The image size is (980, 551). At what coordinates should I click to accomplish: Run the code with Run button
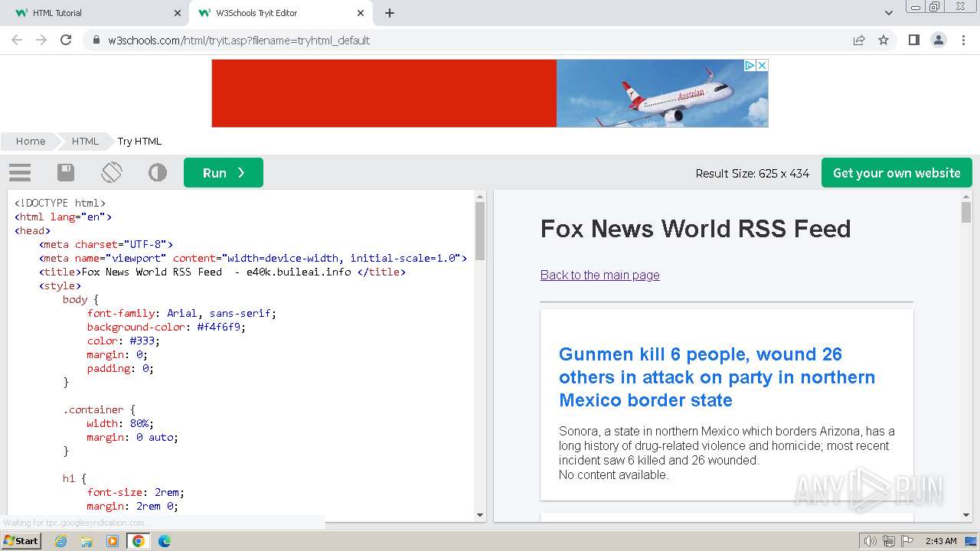(x=224, y=173)
